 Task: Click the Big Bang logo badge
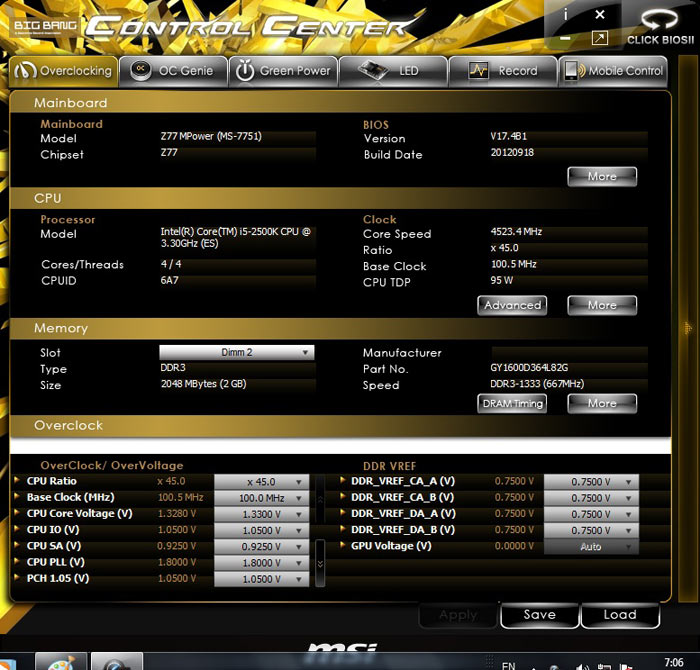(44, 27)
